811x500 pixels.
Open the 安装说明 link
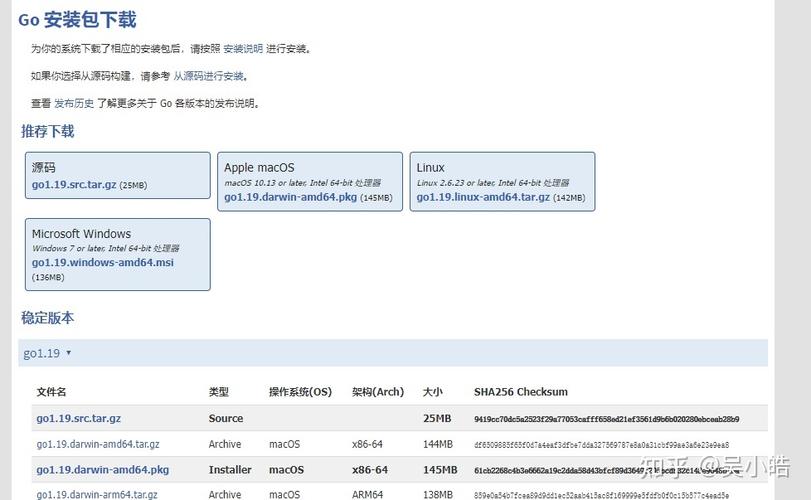243,49
